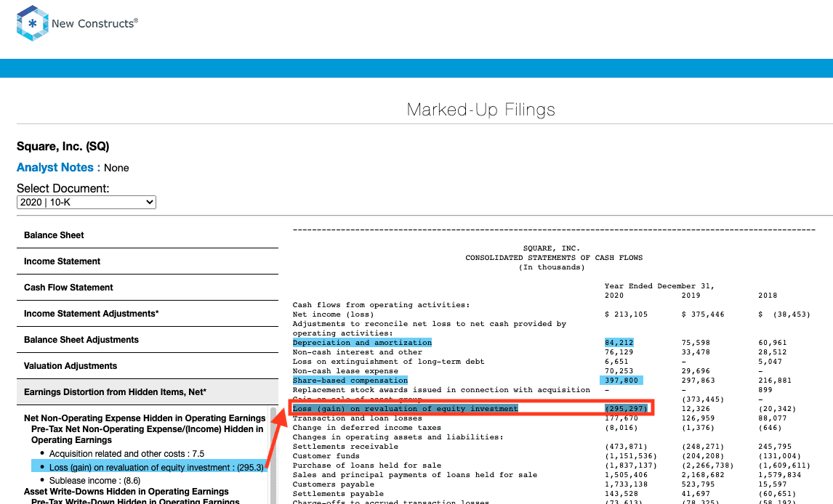
Task: Click the Customer funds value (1,151,536)
Action: click(x=631, y=456)
